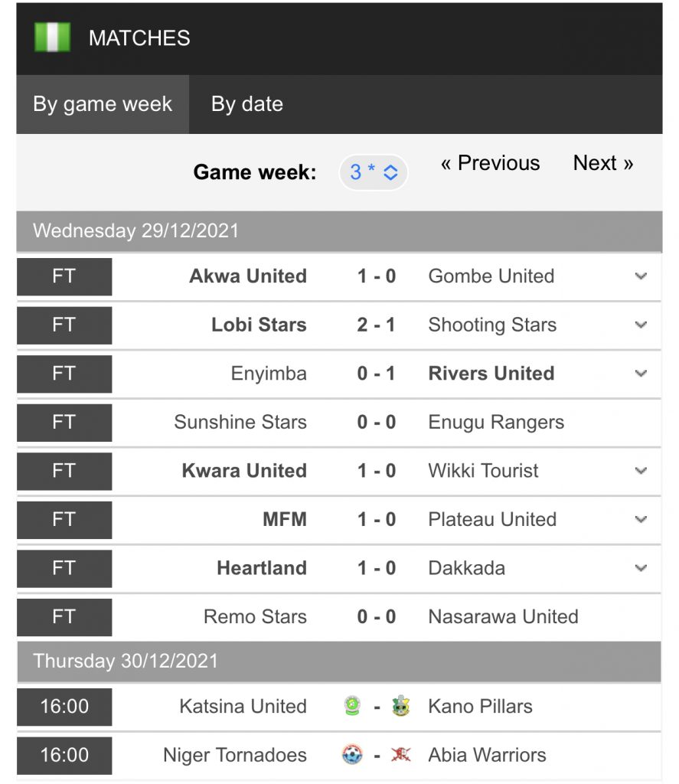Go to Previous game week
This screenshot has height=784, width=679.
pos(490,163)
